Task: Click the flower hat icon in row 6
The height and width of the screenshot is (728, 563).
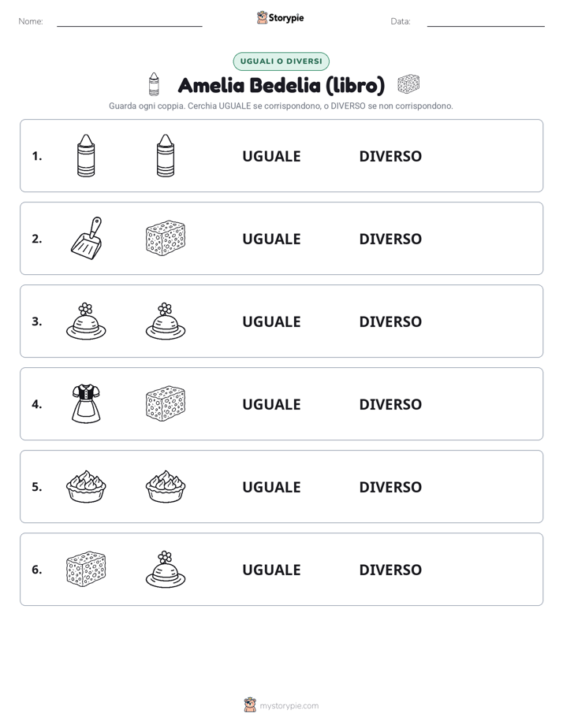Action: 166,569
